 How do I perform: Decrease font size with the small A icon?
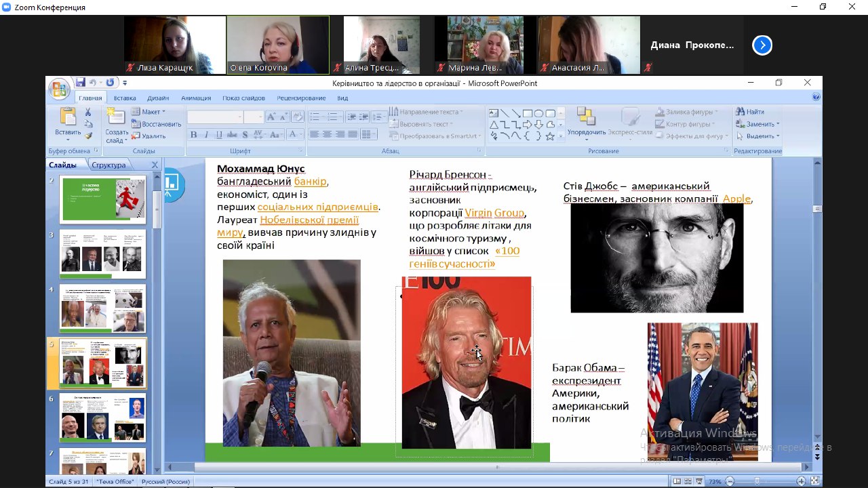pos(284,117)
